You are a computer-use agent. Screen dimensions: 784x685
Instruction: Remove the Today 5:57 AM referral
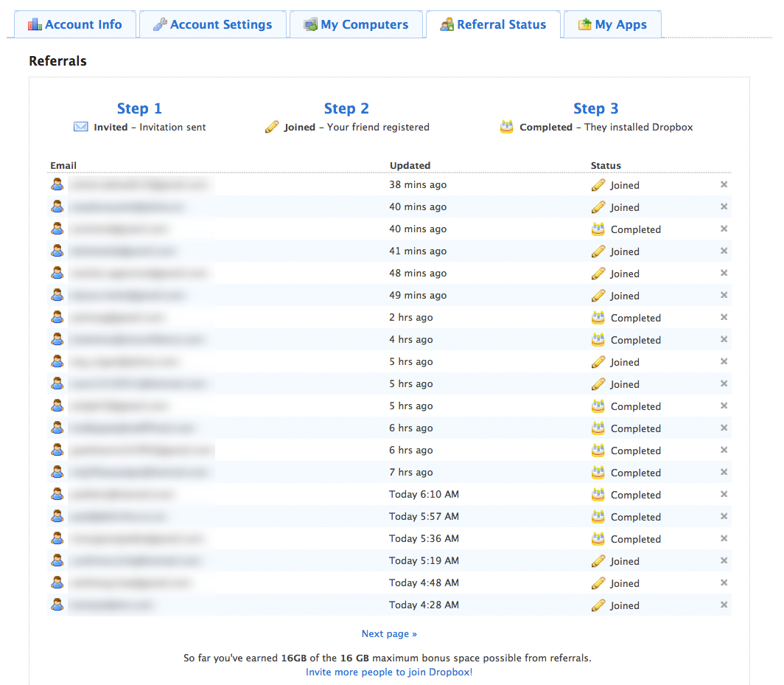coord(724,516)
